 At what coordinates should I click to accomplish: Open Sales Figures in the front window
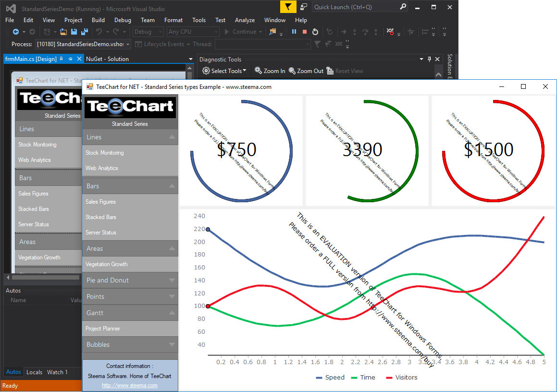130,202
